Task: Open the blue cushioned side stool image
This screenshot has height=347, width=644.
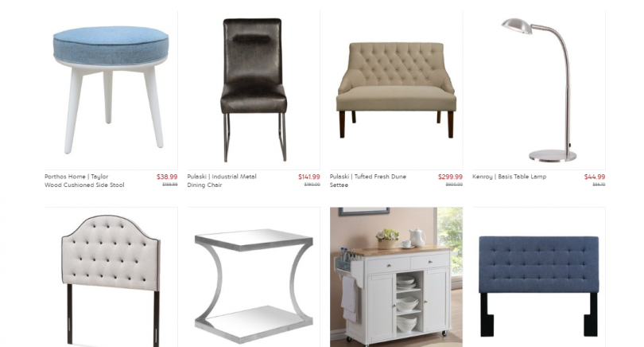Action: click(111, 91)
